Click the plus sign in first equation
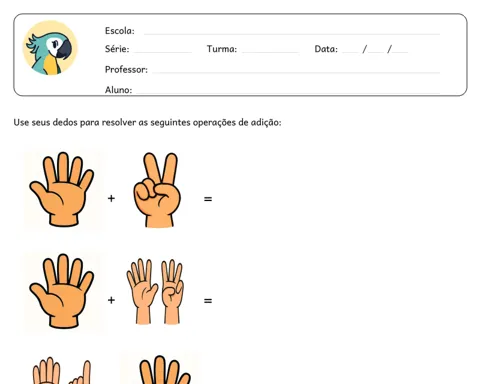Image resolution: width=480 pixels, height=384 pixels. click(111, 198)
